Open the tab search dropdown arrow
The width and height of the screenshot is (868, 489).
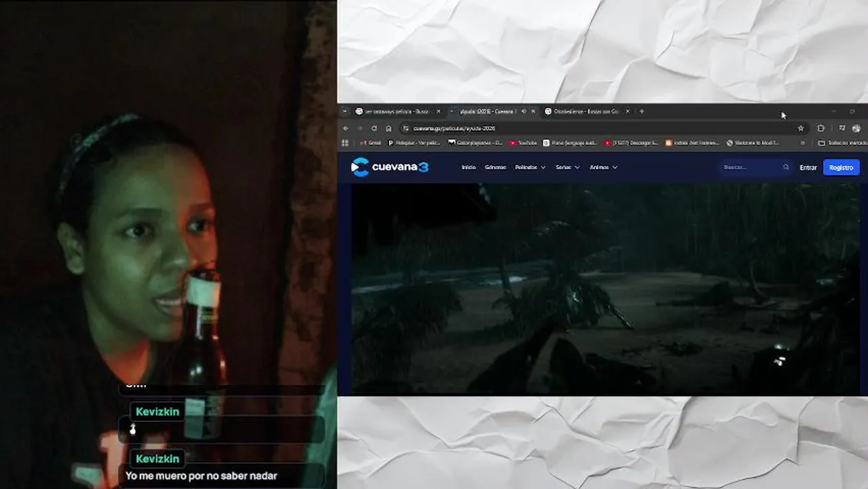point(345,111)
